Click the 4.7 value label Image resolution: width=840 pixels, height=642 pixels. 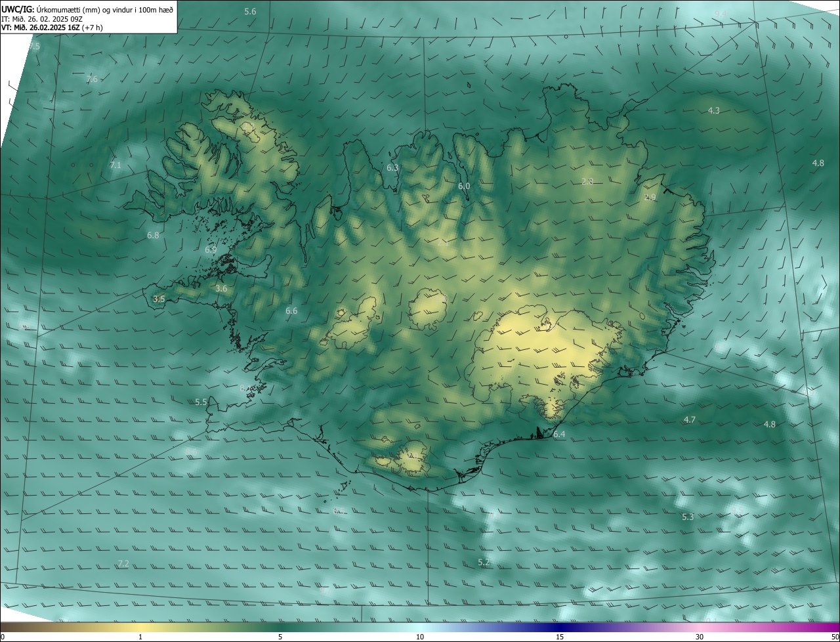pos(690,419)
